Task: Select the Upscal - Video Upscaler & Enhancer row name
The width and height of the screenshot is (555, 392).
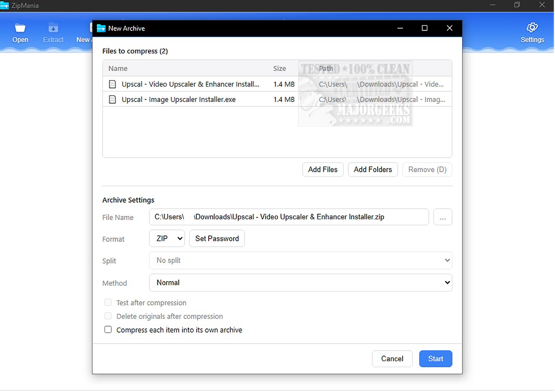Action: [x=191, y=84]
